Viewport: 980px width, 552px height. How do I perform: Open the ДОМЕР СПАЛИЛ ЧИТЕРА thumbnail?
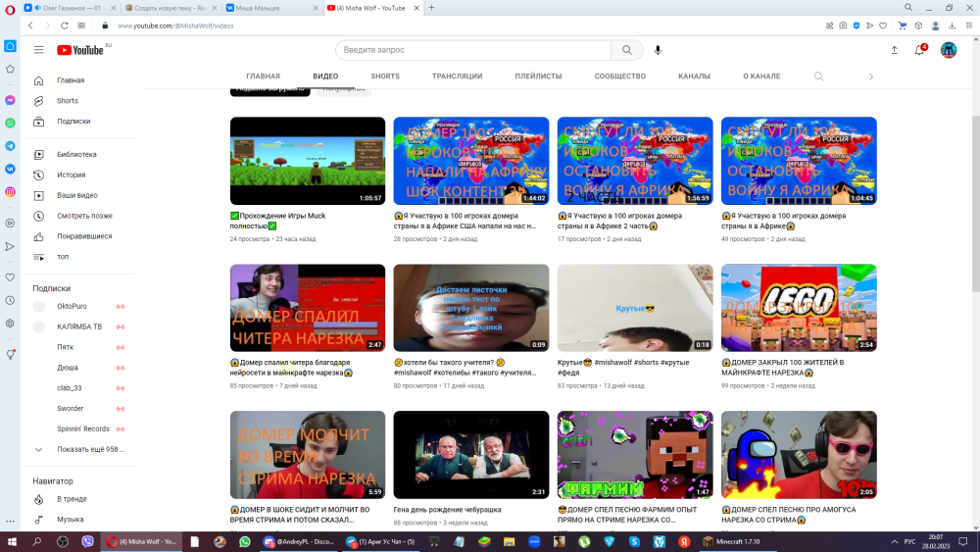pos(308,308)
